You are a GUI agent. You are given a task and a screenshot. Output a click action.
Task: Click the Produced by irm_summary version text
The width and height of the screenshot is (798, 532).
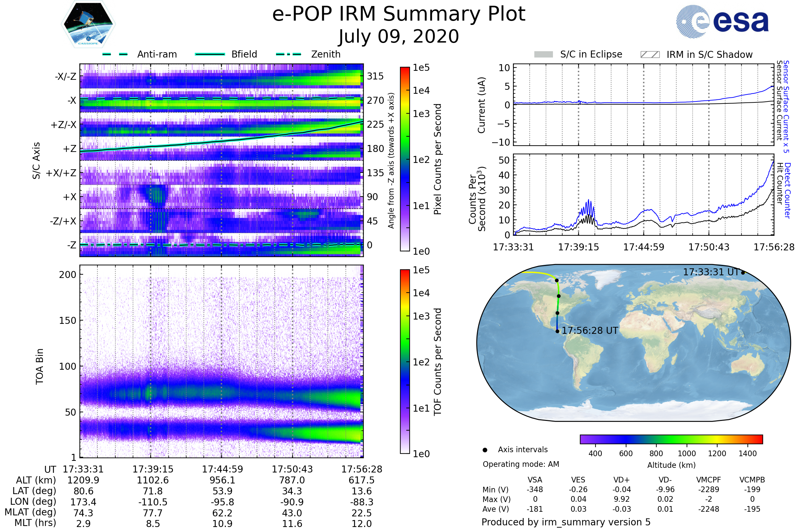click(x=566, y=522)
